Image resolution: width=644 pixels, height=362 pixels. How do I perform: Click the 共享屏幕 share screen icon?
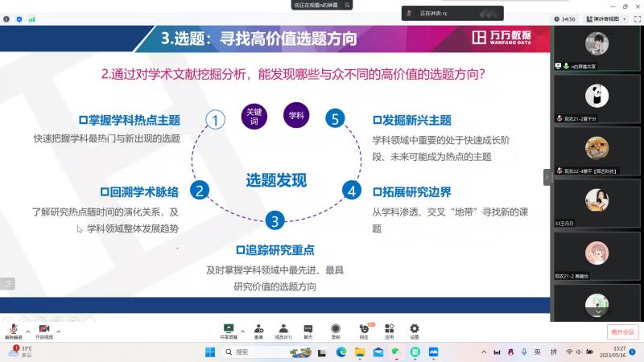pyautogui.click(x=229, y=330)
